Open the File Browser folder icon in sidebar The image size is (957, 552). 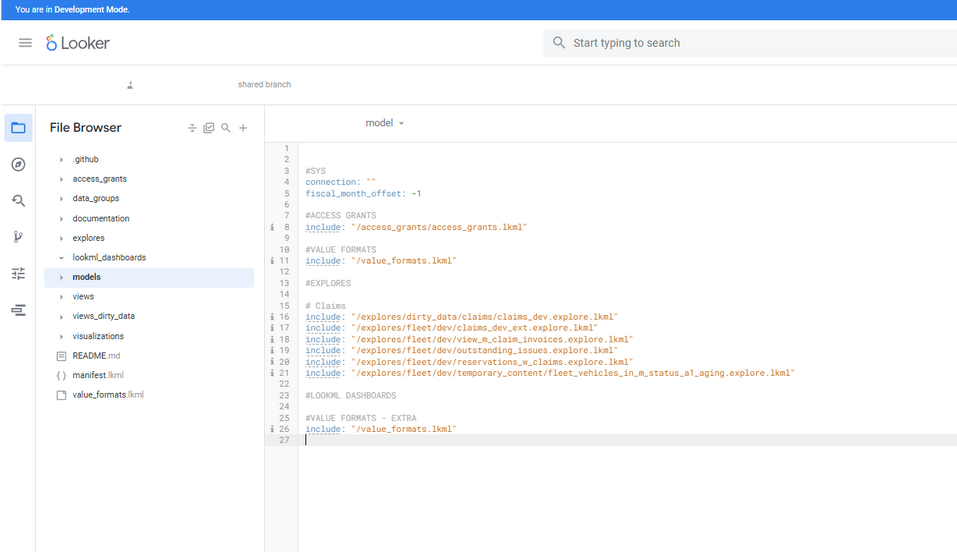coord(18,128)
